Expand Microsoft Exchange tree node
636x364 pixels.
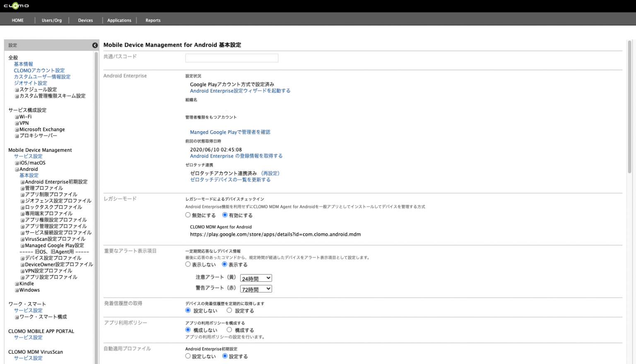click(17, 130)
